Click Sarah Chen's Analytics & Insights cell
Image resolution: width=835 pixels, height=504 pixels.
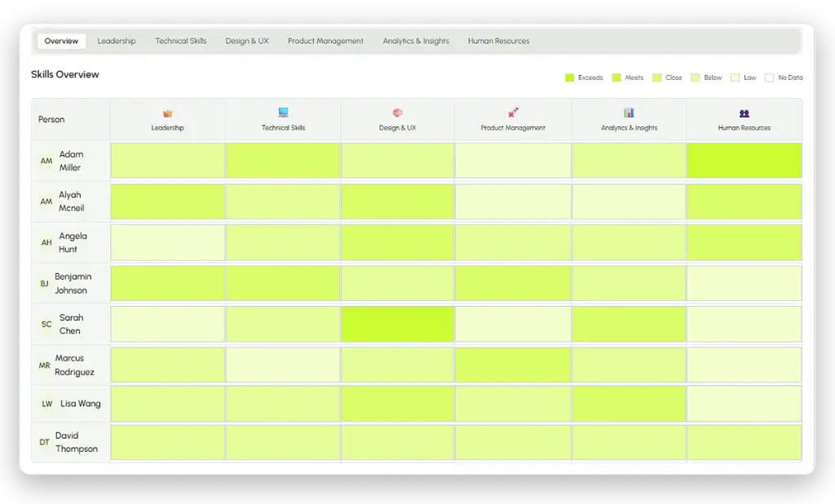point(629,324)
